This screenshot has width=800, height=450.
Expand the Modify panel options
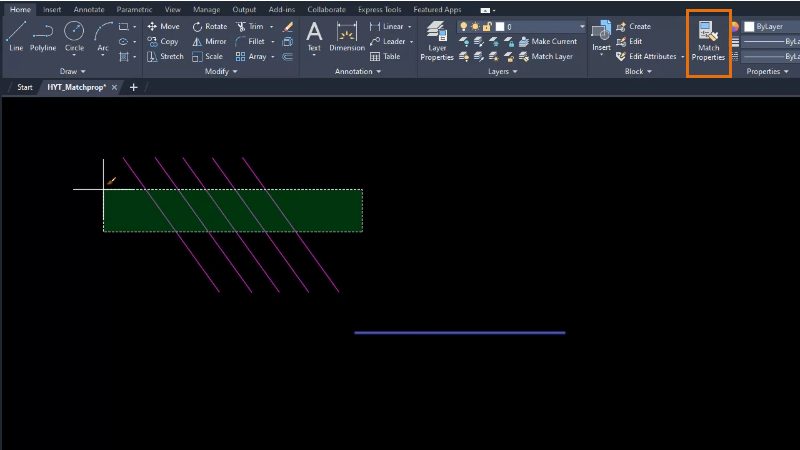(221, 71)
